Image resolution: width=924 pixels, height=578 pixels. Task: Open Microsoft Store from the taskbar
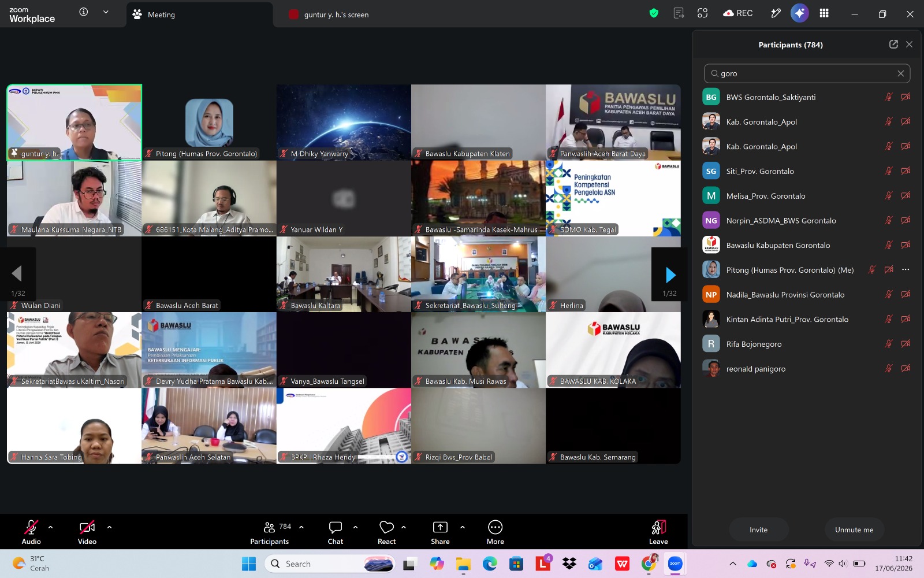pyautogui.click(x=516, y=564)
